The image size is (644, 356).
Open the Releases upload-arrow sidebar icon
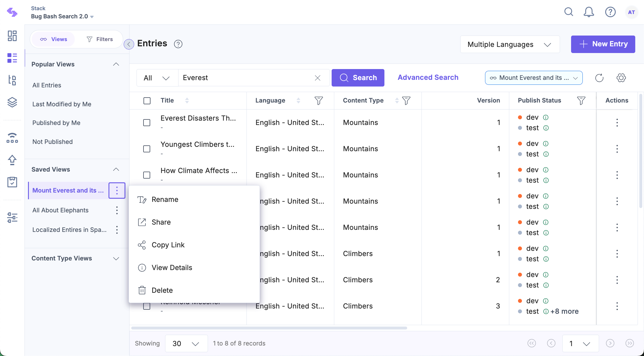click(x=12, y=160)
